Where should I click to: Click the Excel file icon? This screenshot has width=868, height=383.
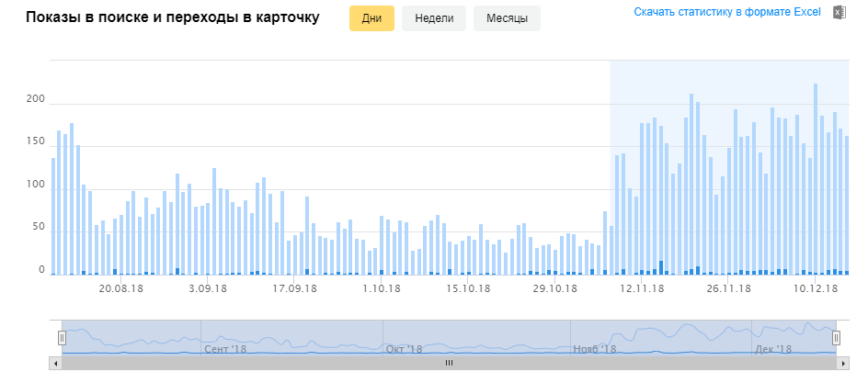tap(839, 13)
